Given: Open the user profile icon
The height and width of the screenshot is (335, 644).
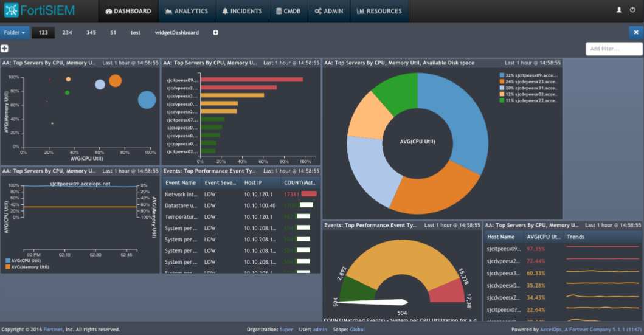Looking at the screenshot, I should tap(619, 10).
